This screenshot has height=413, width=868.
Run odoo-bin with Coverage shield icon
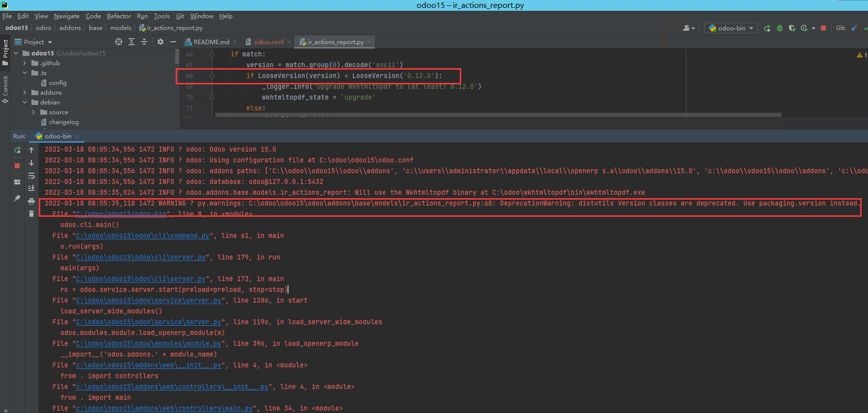click(792, 28)
